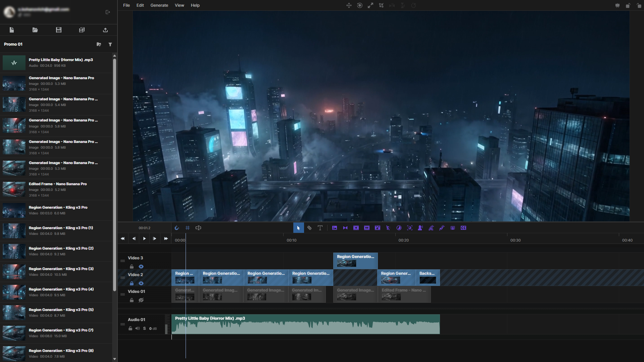
Task: Click the 00:20 mark on timeline ruler
Action: [x=403, y=240]
